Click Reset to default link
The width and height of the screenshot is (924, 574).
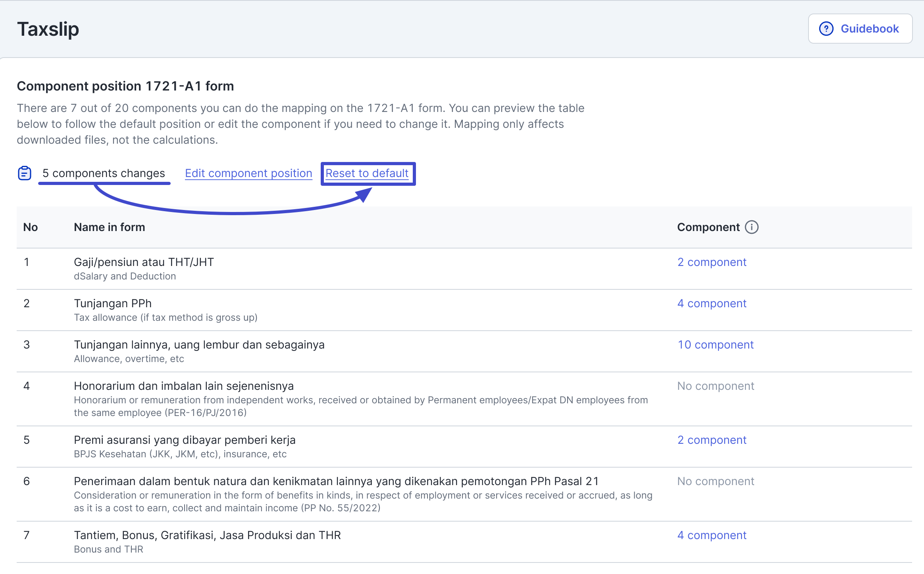[367, 173]
